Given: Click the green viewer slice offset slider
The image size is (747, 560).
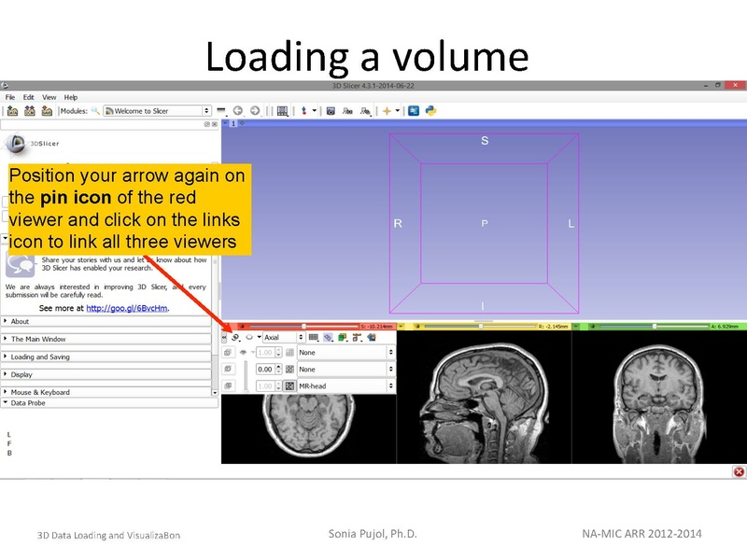Looking at the screenshot, I should pyautogui.click(x=655, y=326).
